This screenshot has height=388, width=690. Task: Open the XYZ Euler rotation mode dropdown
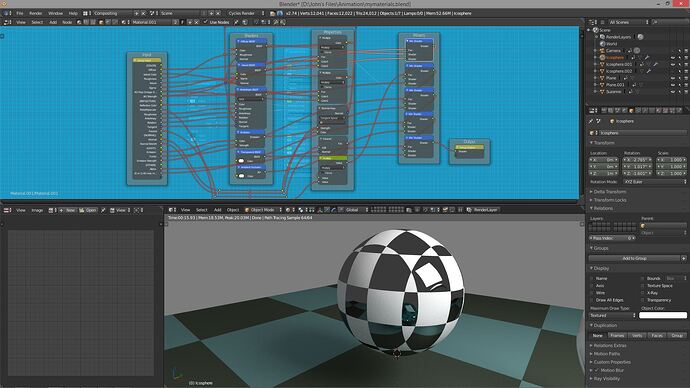[x=654, y=182]
